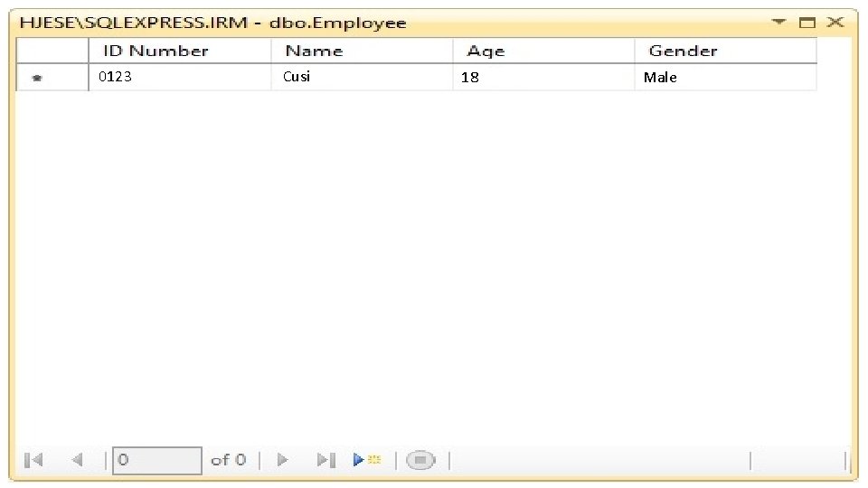This screenshot has width=868, height=488.
Task: Select the new-row asterisk row selector
Action: click(52, 78)
